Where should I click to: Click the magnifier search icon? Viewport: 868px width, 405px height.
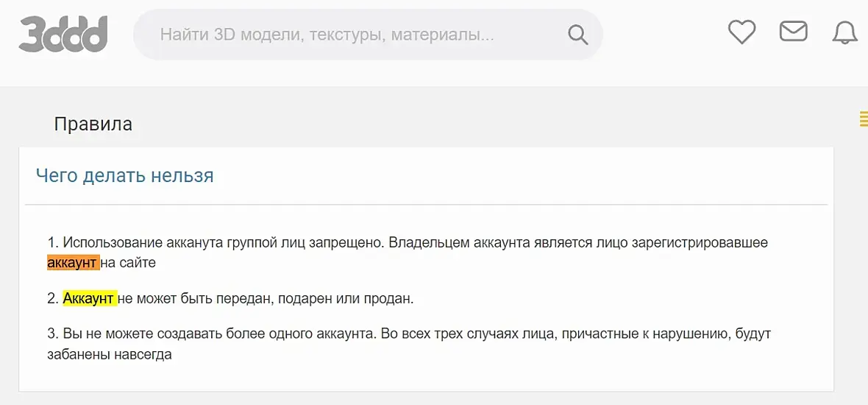[578, 35]
